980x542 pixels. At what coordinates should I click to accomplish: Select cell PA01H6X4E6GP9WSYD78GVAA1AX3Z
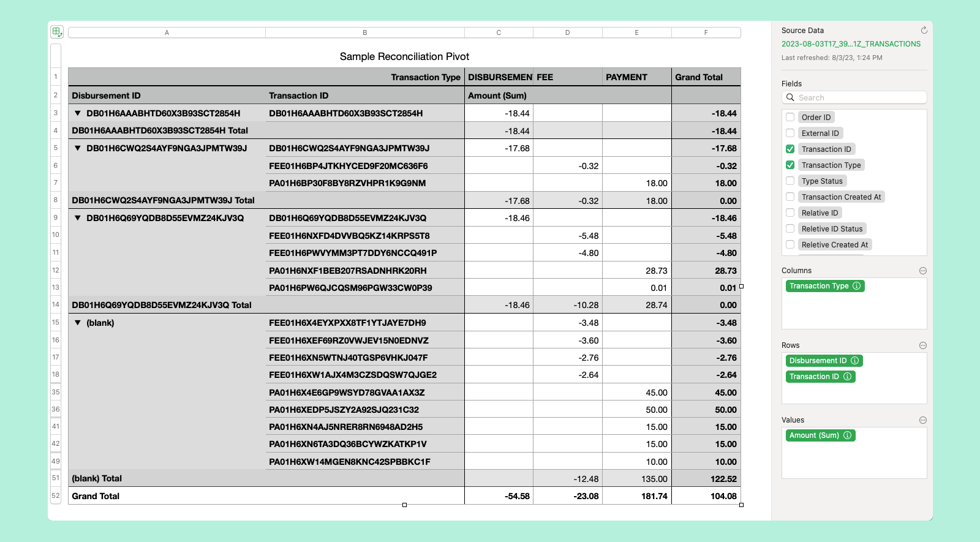pos(365,393)
